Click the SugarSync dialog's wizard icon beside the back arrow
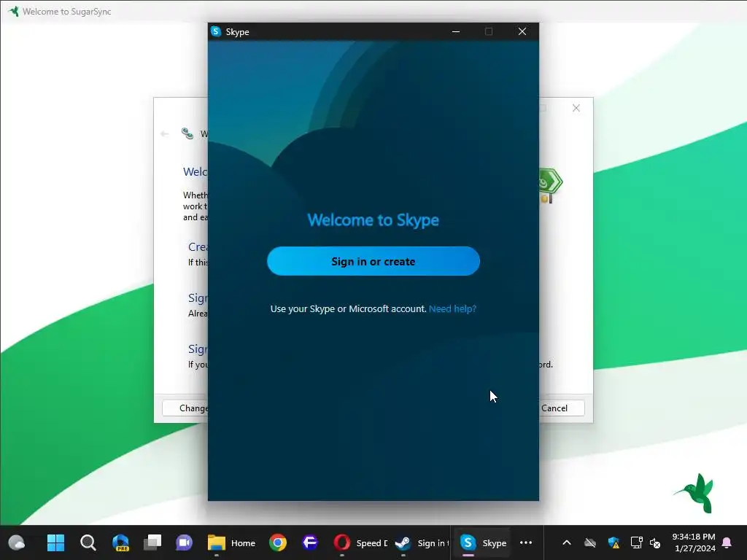747x560 pixels. point(187,134)
